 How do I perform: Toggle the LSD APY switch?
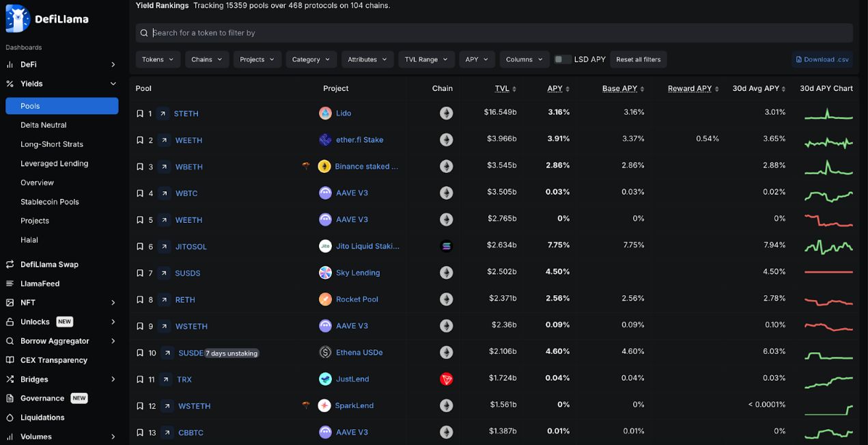(x=563, y=59)
